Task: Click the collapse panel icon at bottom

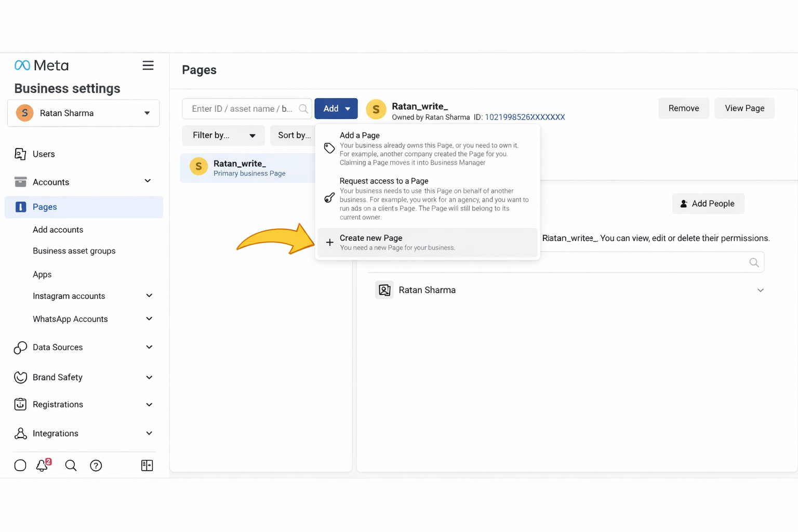Action: (x=147, y=465)
